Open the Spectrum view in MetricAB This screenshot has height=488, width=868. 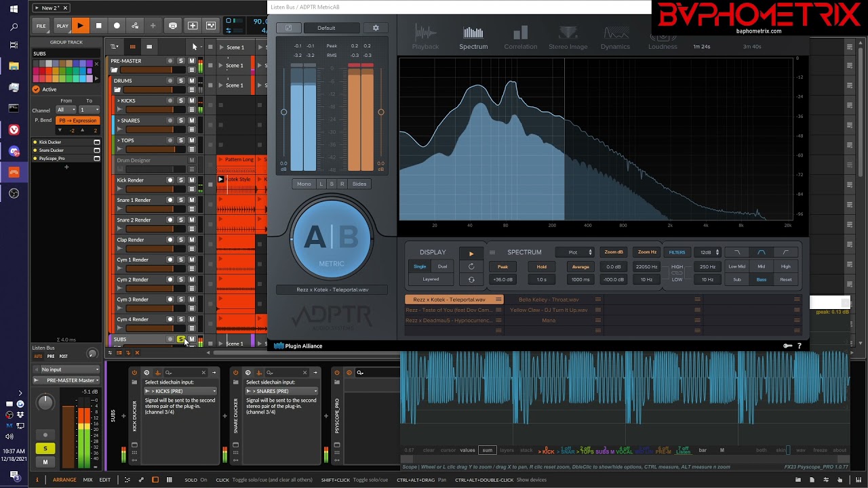click(473, 38)
